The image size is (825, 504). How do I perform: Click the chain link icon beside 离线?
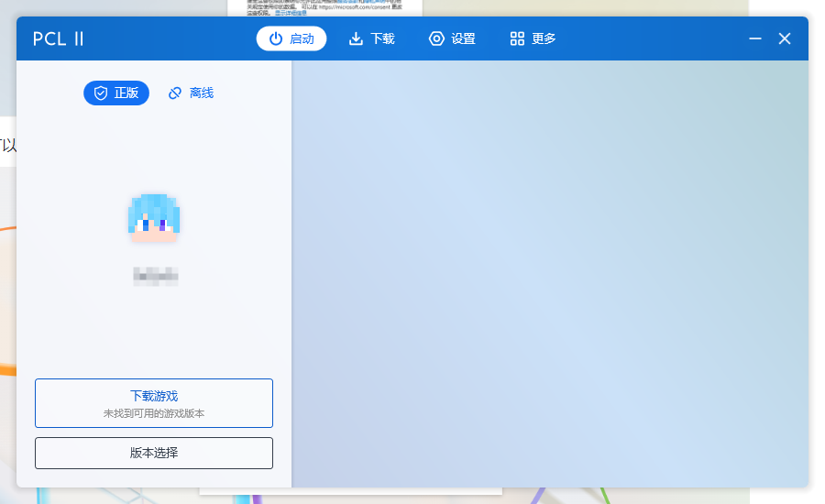click(x=175, y=93)
